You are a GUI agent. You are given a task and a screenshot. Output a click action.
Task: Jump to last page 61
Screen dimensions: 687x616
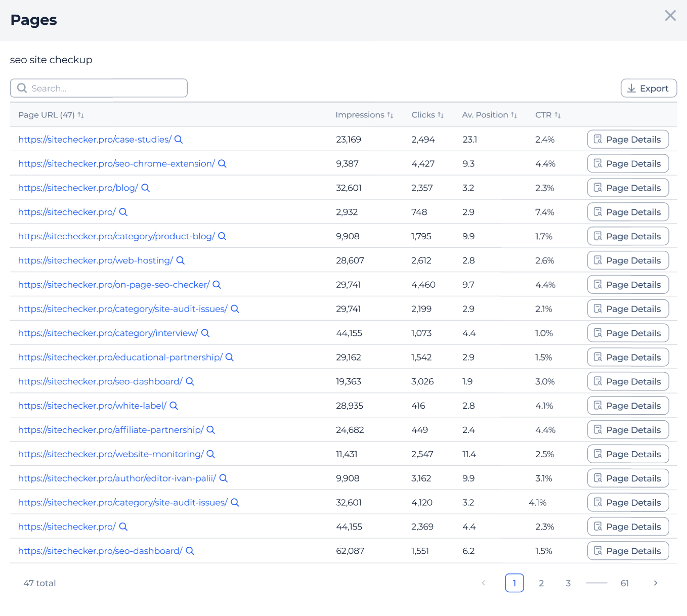point(625,583)
